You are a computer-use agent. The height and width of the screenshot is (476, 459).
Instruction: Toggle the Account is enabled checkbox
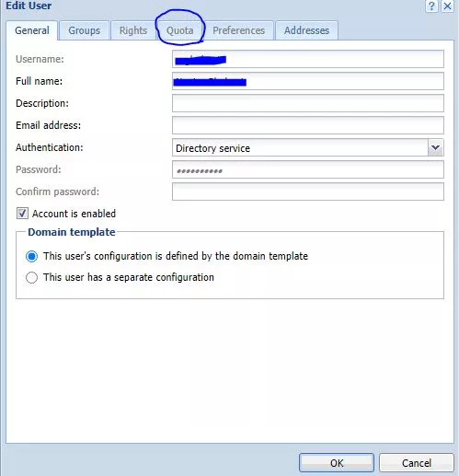tap(22, 214)
